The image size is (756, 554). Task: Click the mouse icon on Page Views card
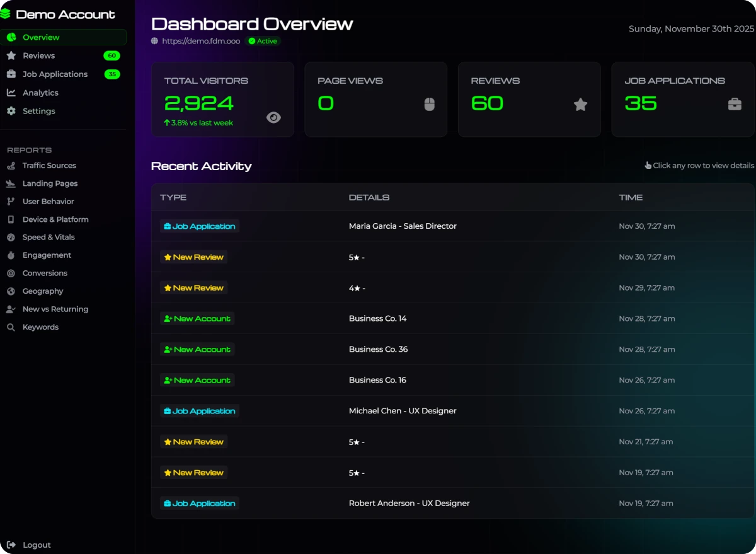[429, 105]
